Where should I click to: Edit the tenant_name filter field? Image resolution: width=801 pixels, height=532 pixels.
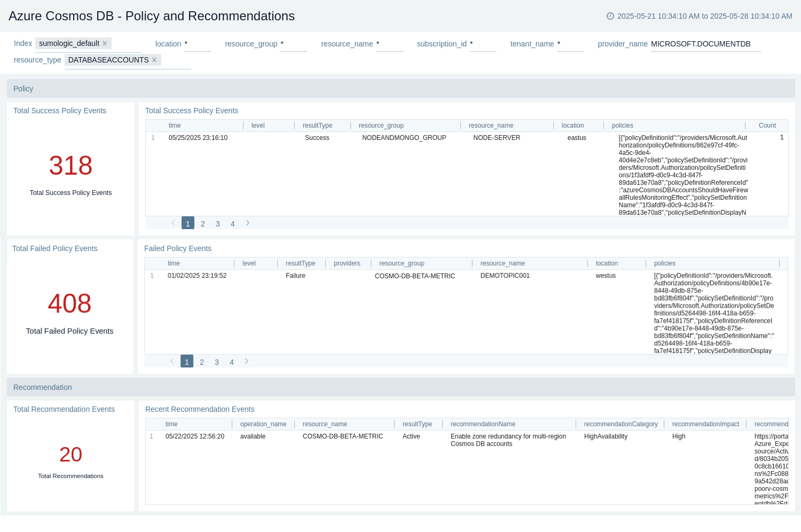[x=571, y=44]
